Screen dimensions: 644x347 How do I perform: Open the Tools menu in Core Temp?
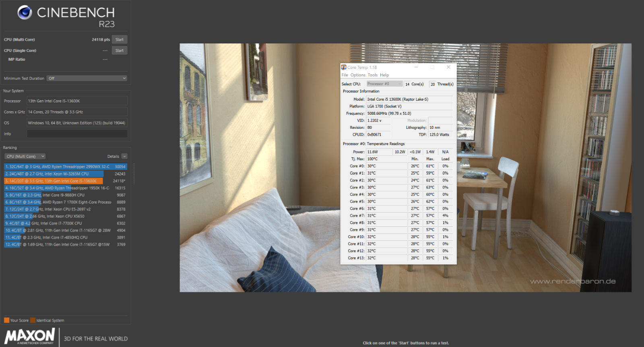point(373,75)
